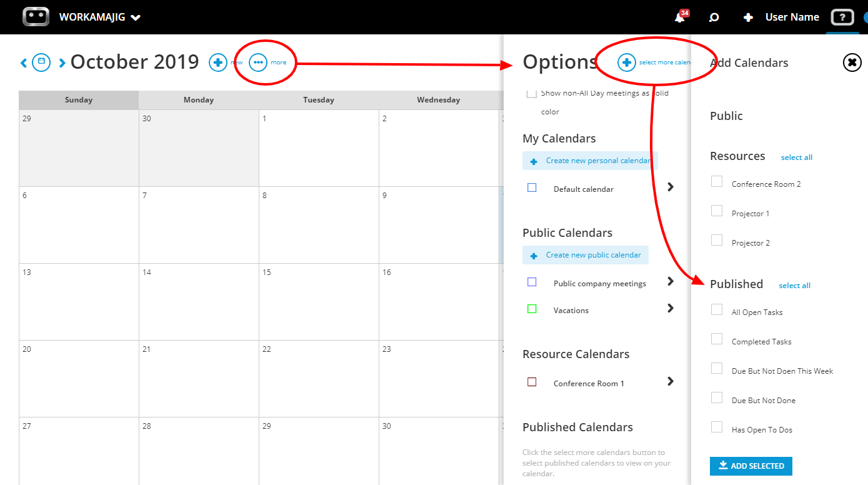Click Create new personal calendar

590,161
